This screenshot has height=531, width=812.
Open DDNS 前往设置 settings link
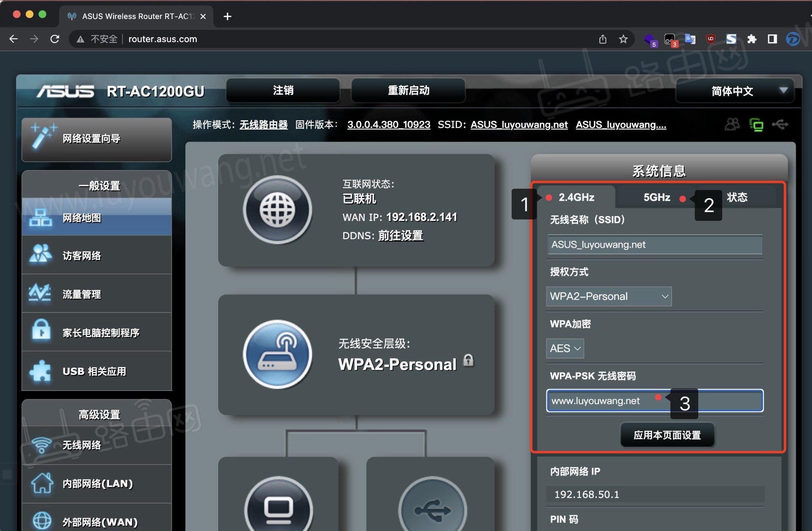400,236
